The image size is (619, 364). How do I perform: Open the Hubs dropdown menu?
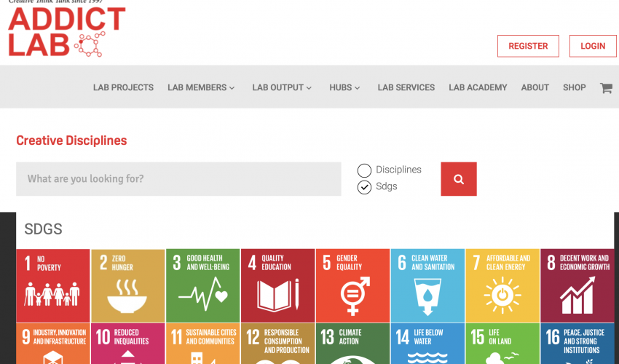344,87
